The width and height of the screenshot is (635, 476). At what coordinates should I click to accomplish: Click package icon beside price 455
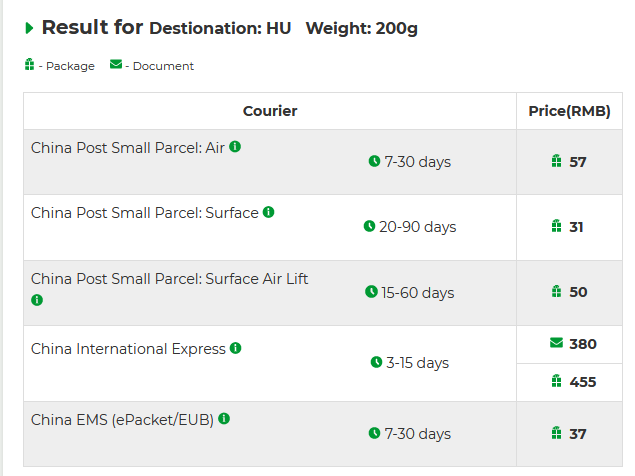coord(556,381)
